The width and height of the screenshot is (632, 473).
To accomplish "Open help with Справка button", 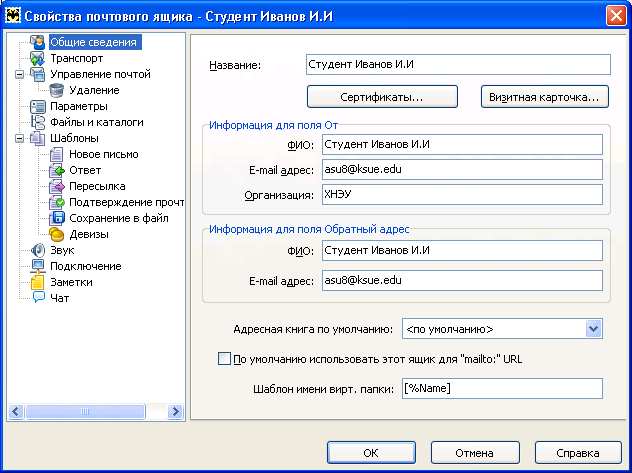I will (578, 453).
